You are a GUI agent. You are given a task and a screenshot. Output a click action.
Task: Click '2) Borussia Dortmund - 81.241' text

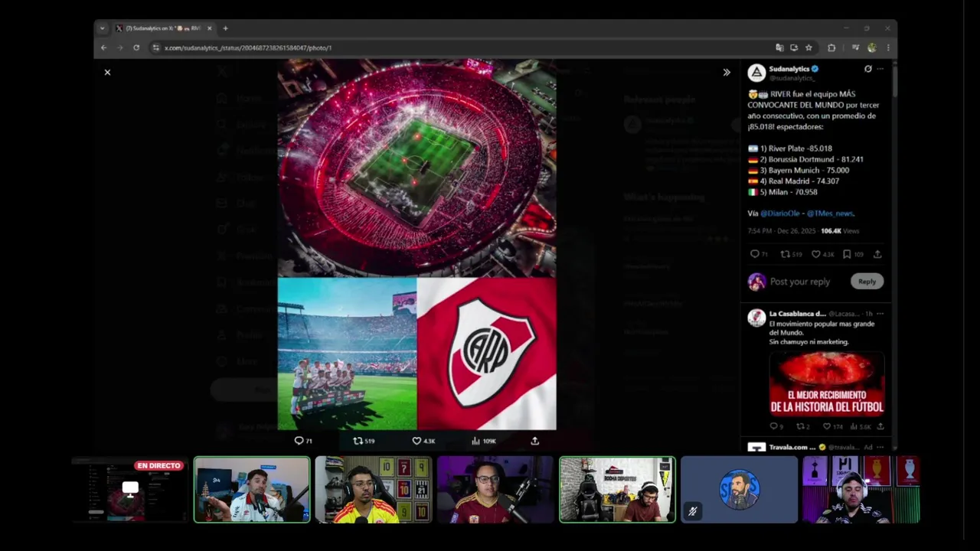click(x=812, y=159)
